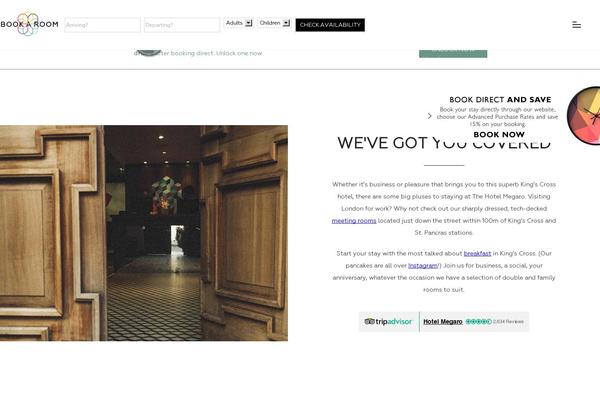Click the green button in the banner
This screenshot has width=600, height=400.
(453, 53)
